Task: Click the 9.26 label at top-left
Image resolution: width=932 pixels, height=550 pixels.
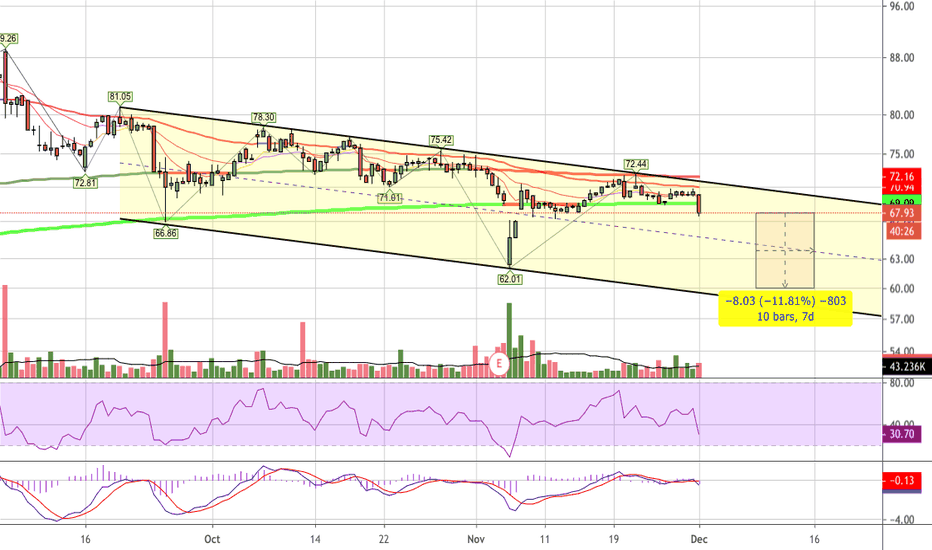Action: point(8,39)
